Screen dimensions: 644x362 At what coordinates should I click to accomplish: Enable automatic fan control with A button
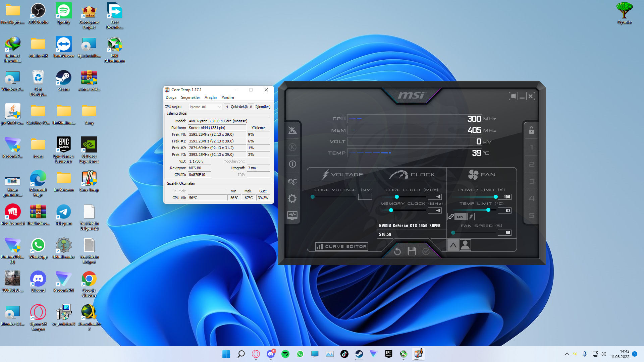453,245
